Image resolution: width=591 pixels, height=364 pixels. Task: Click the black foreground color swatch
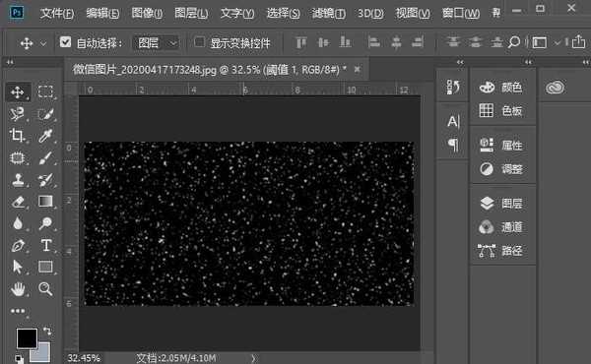(27, 337)
